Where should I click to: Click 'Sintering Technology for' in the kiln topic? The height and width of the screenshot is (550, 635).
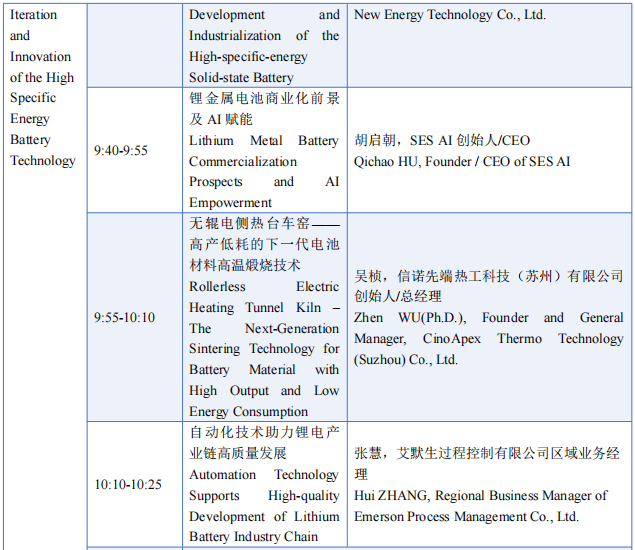[x=264, y=349]
